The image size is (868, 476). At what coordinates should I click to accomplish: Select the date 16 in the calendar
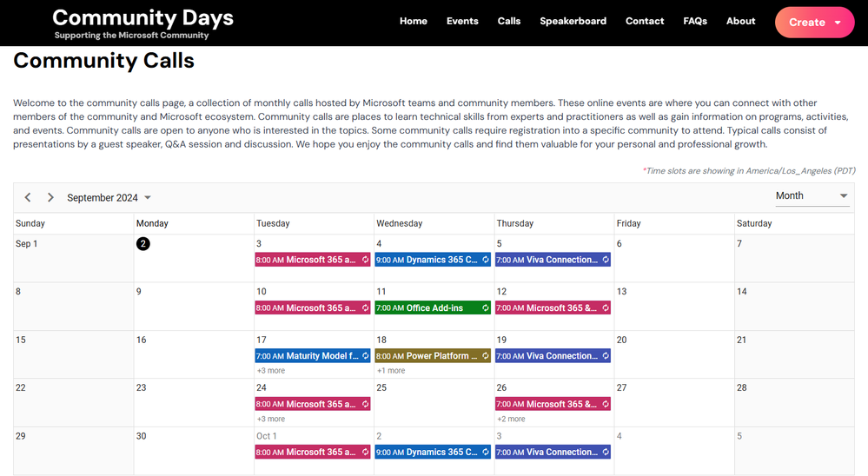(x=141, y=340)
